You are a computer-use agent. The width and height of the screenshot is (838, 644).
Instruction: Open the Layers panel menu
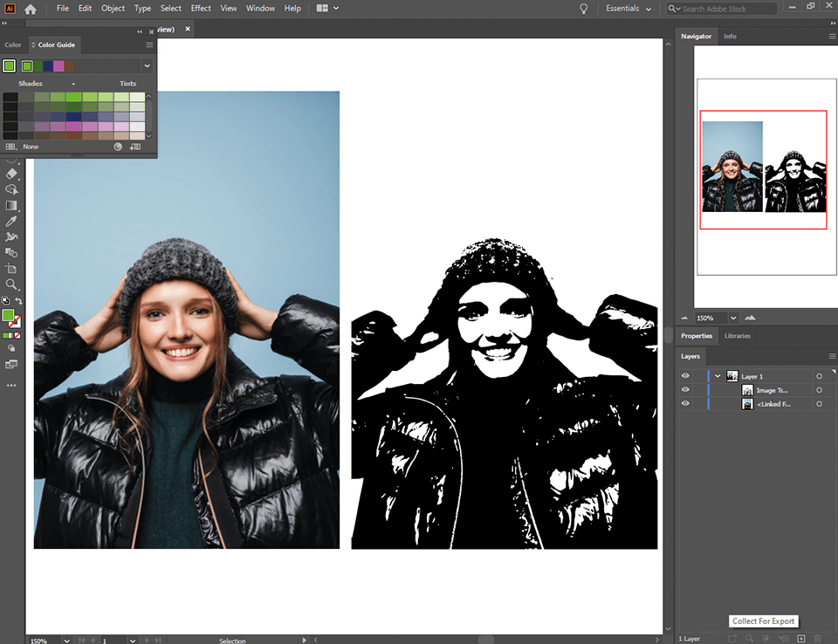pyautogui.click(x=832, y=356)
